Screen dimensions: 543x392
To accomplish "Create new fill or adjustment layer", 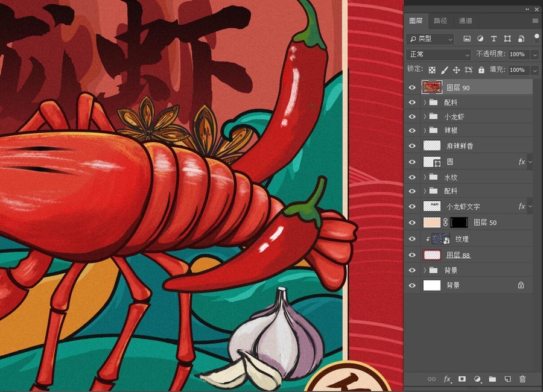I will point(477,379).
